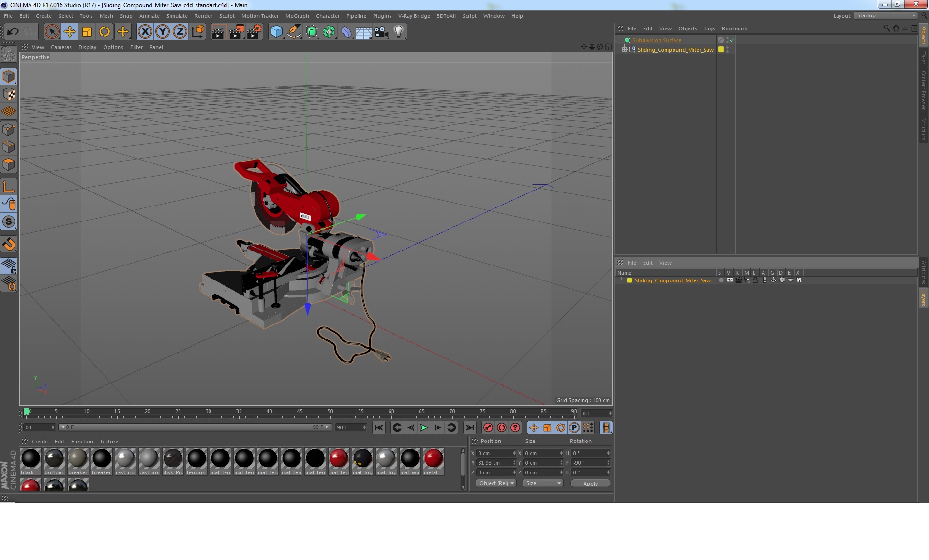This screenshot has width=929, height=560.
Task: Toggle the Y-axis lock
Action: (x=162, y=32)
